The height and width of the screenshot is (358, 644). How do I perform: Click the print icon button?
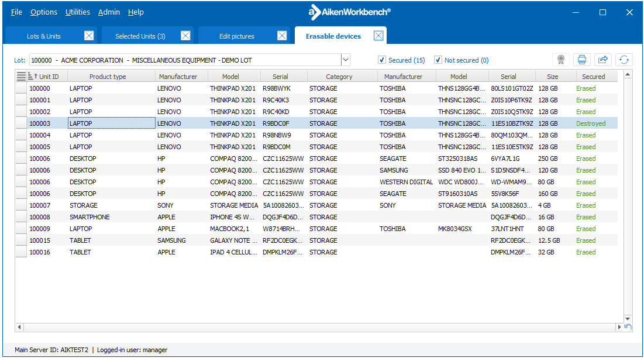click(581, 60)
